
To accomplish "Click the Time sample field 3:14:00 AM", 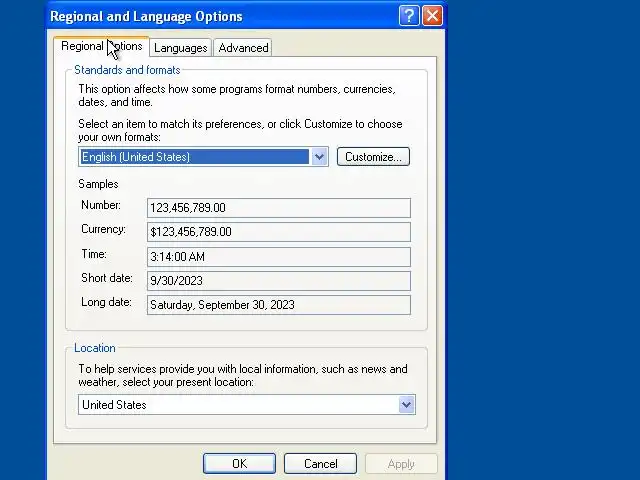I will click(x=279, y=257).
